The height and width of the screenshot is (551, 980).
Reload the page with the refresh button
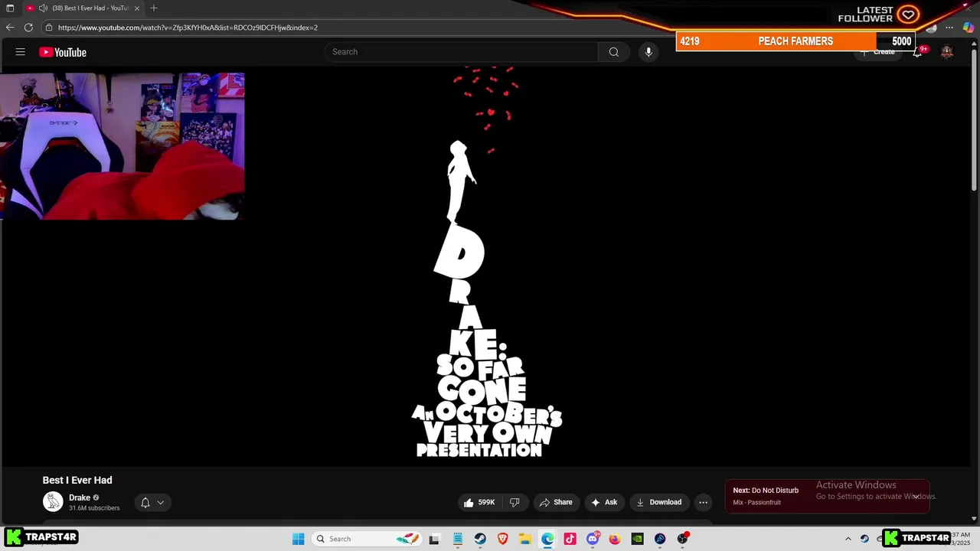click(x=28, y=28)
